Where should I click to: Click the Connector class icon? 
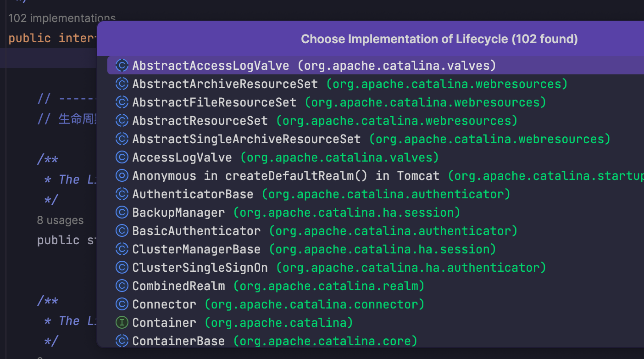122,304
